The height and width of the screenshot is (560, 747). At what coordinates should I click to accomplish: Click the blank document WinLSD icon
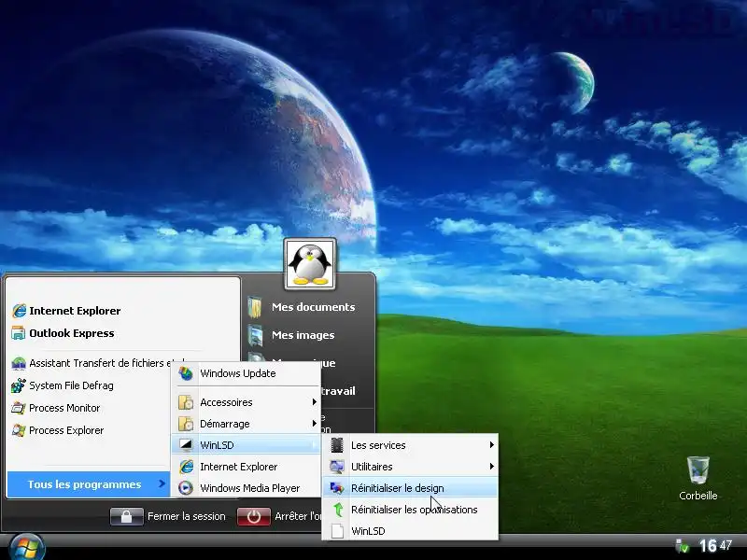(337, 531)
